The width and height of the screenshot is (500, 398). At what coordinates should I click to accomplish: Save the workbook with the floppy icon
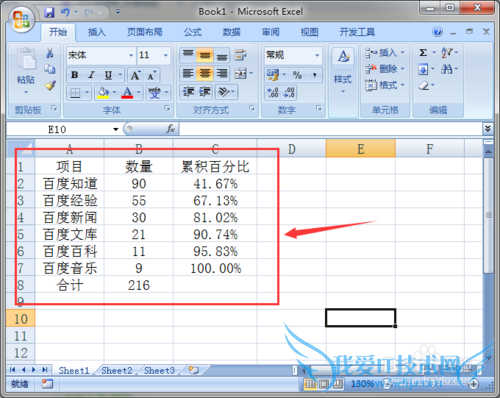pos(49,13)
